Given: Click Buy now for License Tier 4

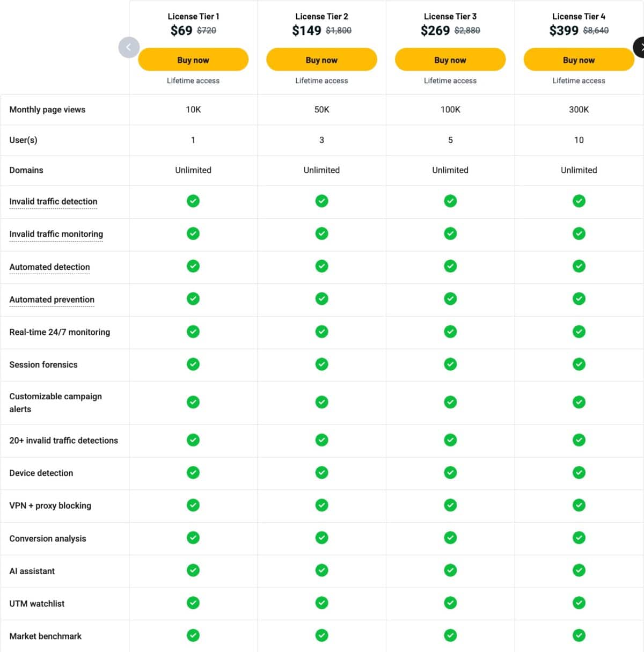Looking at the screenshot, I should click(579, 60).
